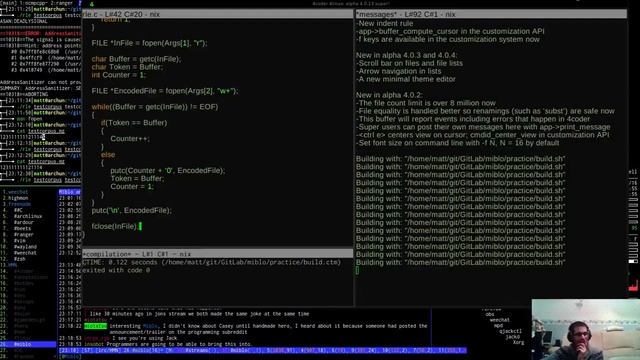Click 'New in alpha 4.0.2:' heading
Viewport: 640px width, 360px height.
click(x=389, y=95)
